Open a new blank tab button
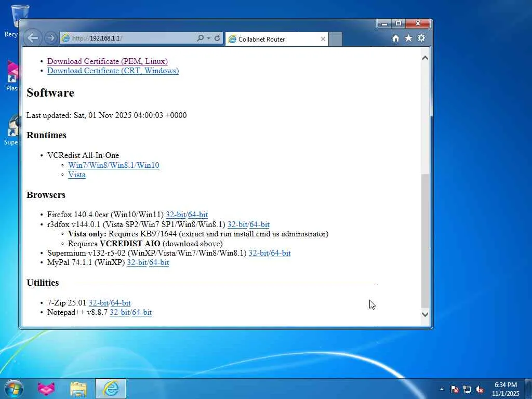The image size is (532, 399). 336,39
